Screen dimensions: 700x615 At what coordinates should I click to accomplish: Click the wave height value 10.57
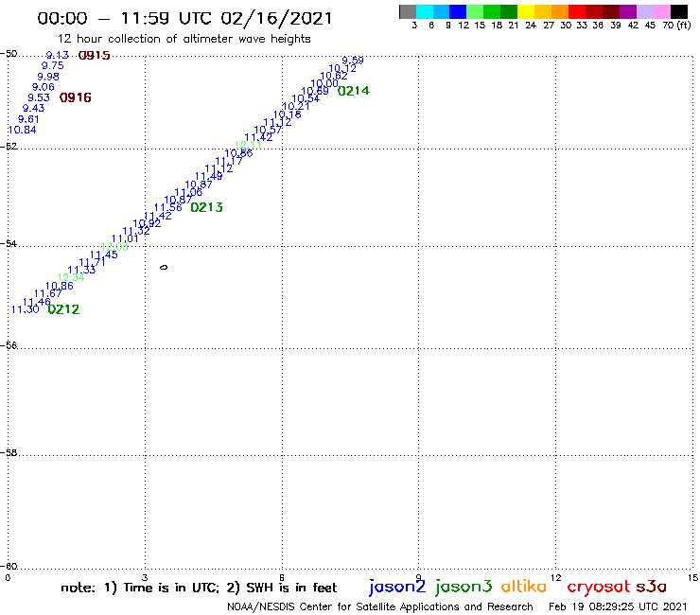pyautogui.click(x=268, y=130)
